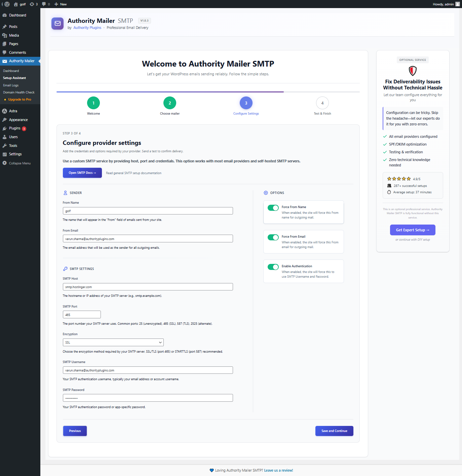Click the blue heart icon in footer
The image size is (462, 476).
[x=211, y=470]
